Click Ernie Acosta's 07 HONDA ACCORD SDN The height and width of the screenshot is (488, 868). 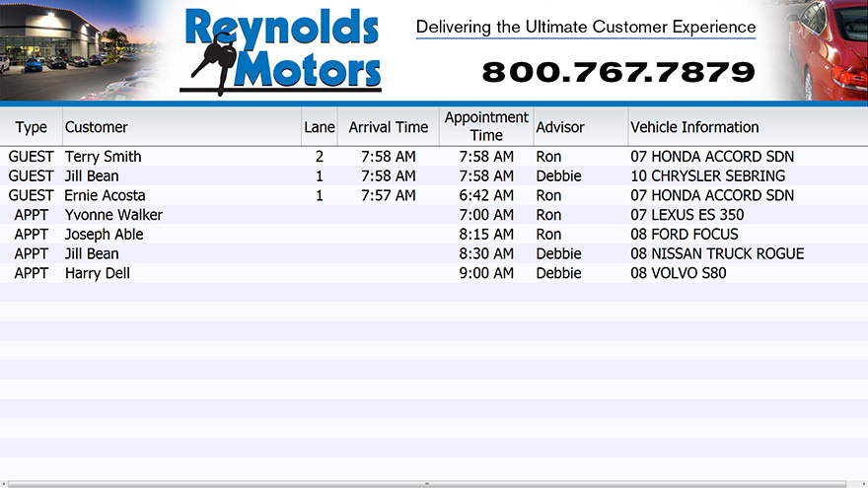(712, 195)
